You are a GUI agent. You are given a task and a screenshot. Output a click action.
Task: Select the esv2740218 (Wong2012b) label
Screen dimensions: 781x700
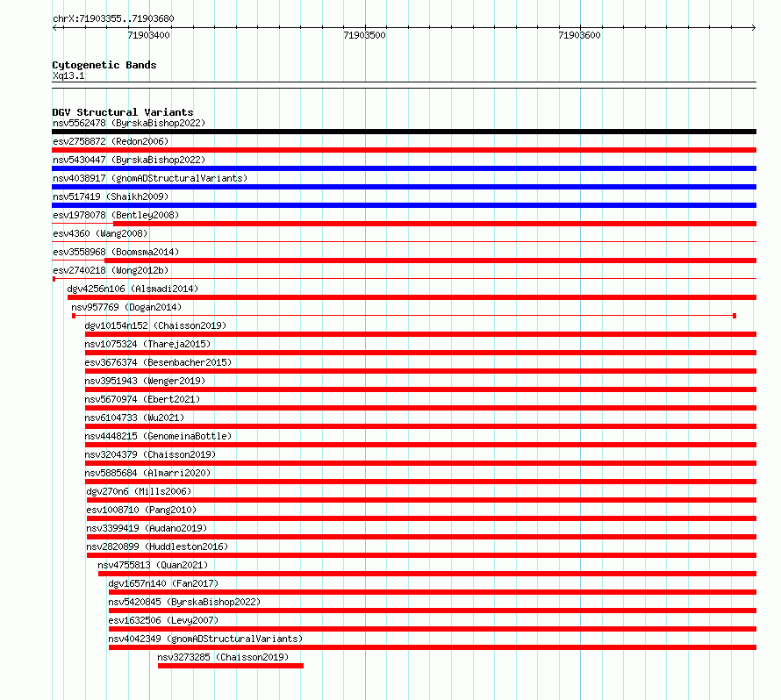tap(111, 270)
